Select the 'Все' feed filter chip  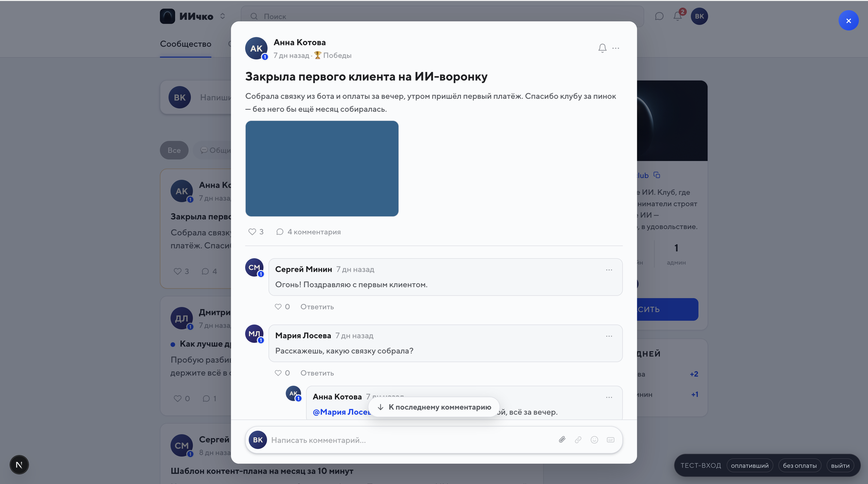tap(174, 150)
